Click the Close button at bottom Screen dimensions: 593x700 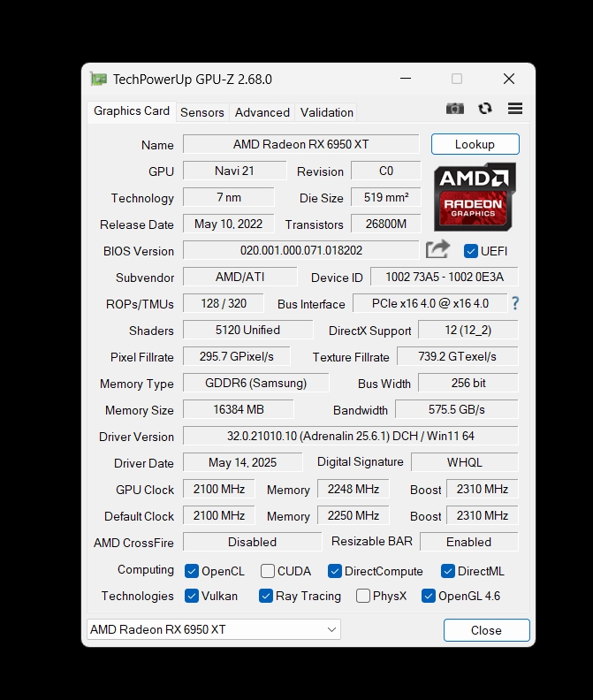coord(487,630)
